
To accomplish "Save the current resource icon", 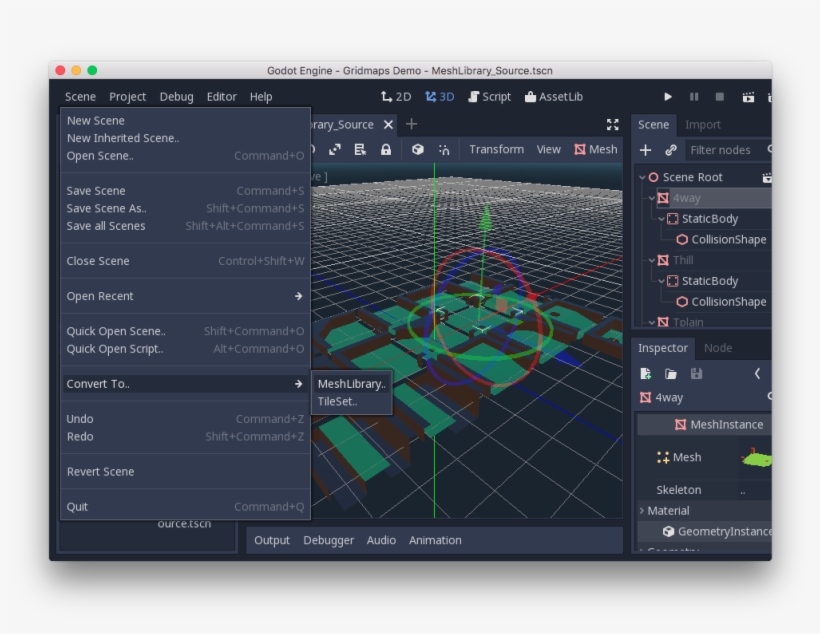I will pos(696,373).
